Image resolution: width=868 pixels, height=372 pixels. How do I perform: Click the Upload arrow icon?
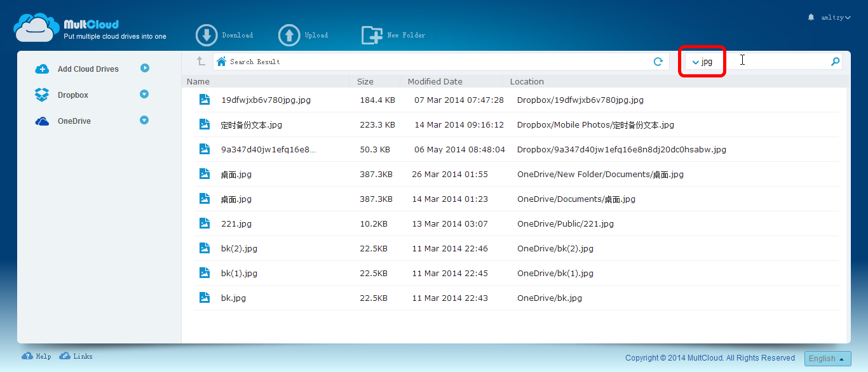click(x=289, y=36)
